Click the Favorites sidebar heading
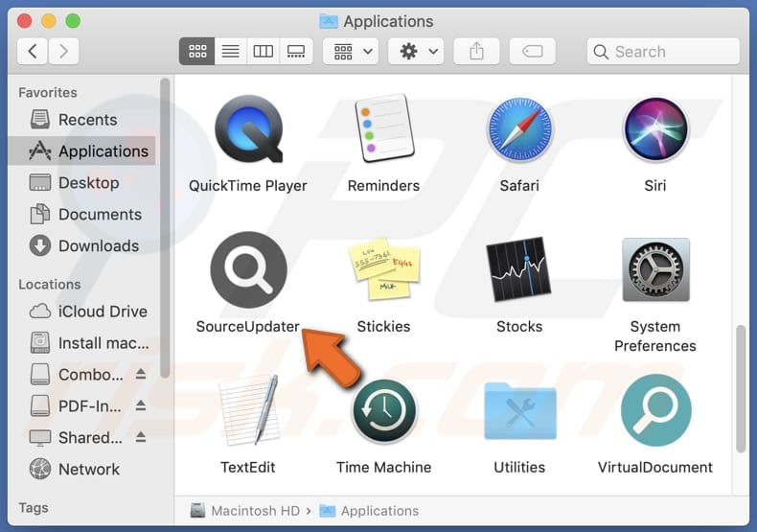Viewport: 757px width, 532px height. 48,93
